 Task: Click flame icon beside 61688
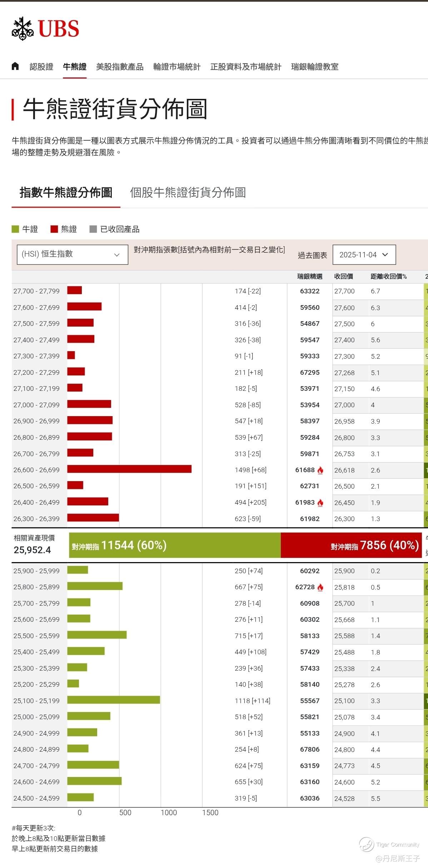(320, 470)
